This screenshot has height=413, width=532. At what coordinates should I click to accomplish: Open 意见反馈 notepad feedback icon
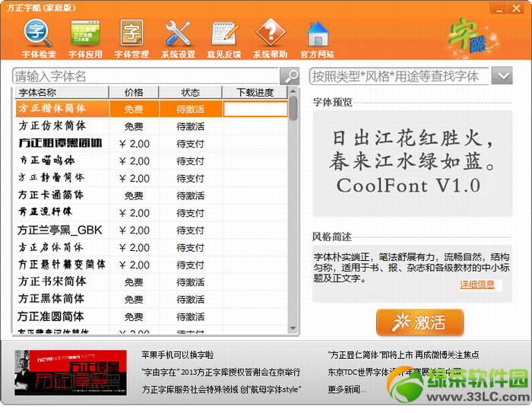[x=224, y=38]
